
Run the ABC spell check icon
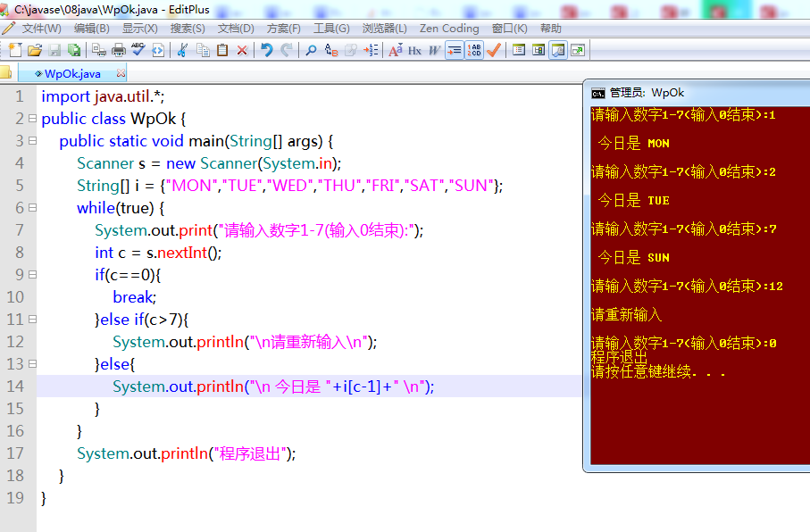tap(138, 50)
